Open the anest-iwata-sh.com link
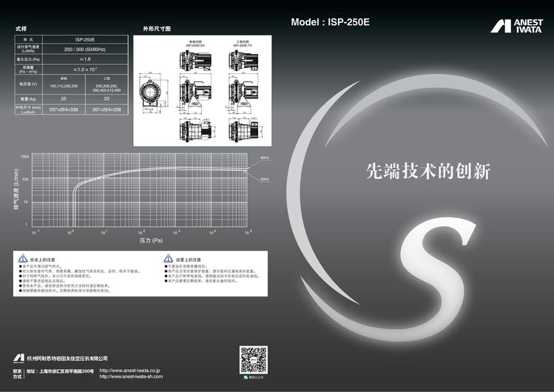Image resolution: width=554 pixels, height=392 pixels. tap(132, 376)
